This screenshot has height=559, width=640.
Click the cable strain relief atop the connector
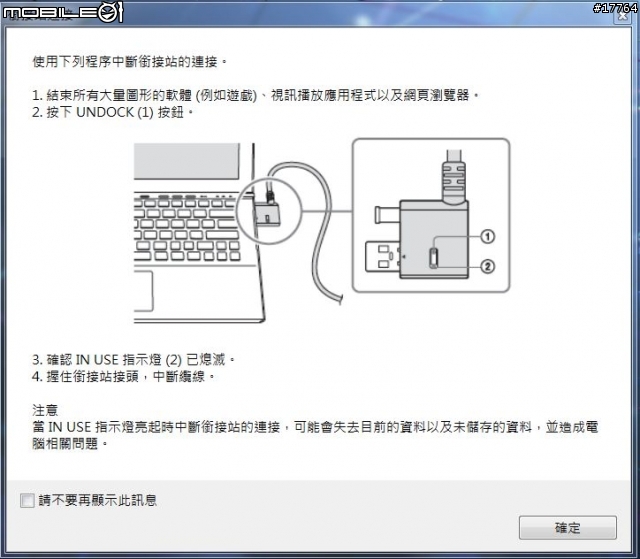click(x=454, y=182)
